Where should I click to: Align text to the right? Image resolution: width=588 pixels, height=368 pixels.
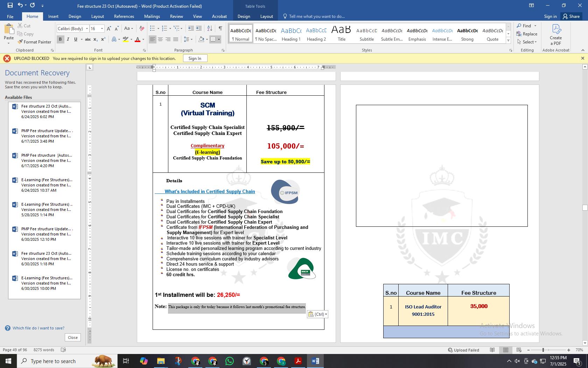168,39
